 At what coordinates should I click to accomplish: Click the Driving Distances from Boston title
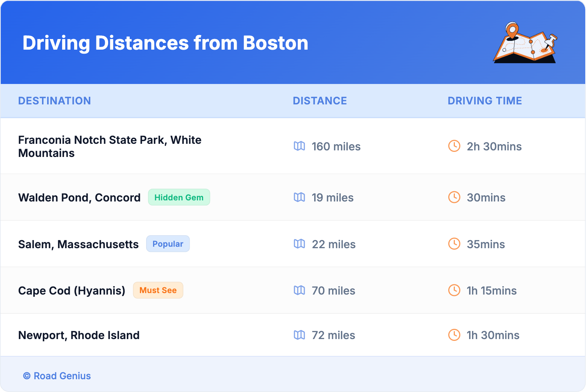tap(165, 43)
